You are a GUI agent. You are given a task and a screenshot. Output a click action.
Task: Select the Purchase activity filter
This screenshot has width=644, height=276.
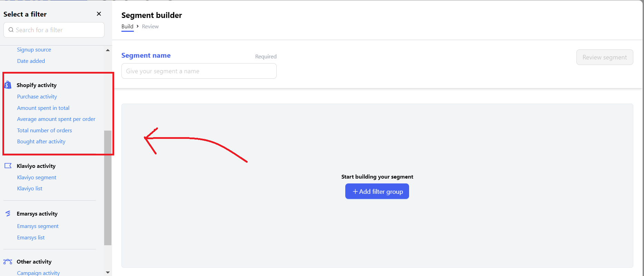pyautogui.click(x=37, y=97)
